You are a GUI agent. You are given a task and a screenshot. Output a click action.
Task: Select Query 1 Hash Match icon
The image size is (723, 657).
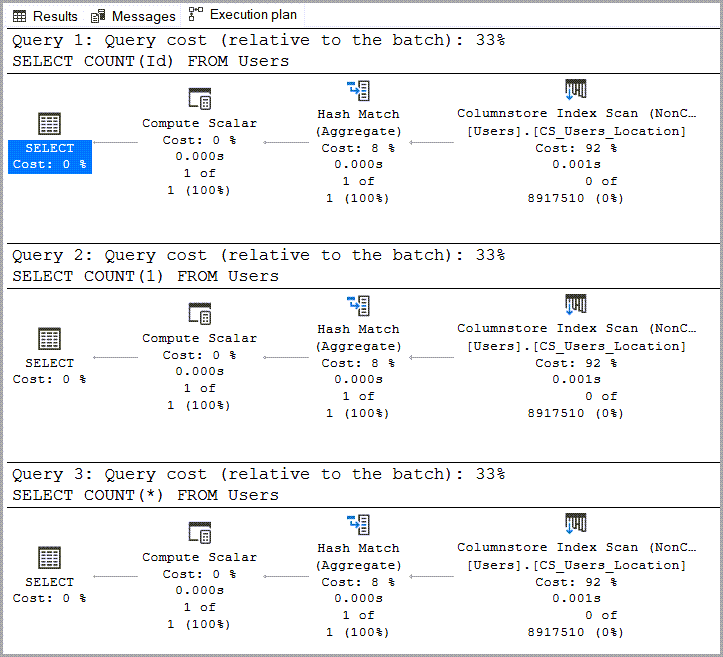[x=359, y=91]
